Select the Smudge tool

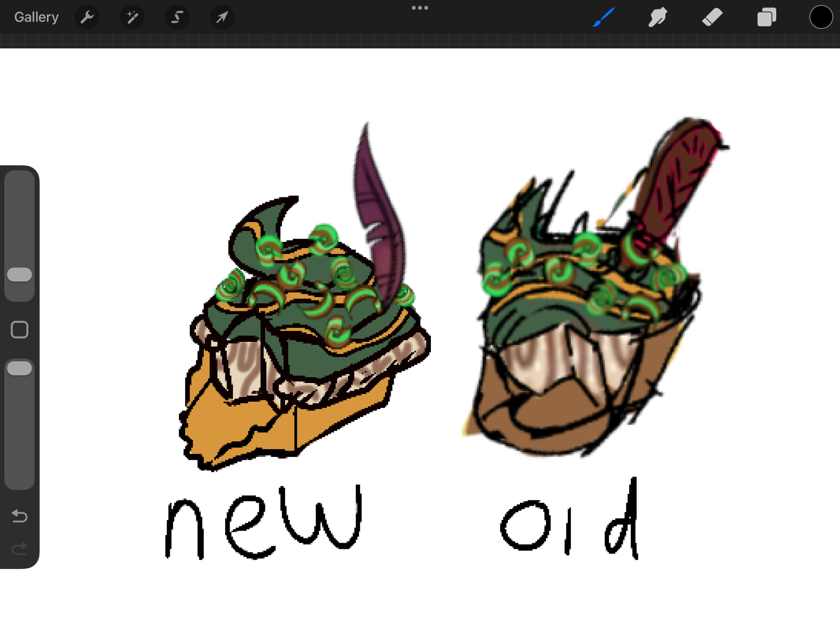(x=657, y=17)
